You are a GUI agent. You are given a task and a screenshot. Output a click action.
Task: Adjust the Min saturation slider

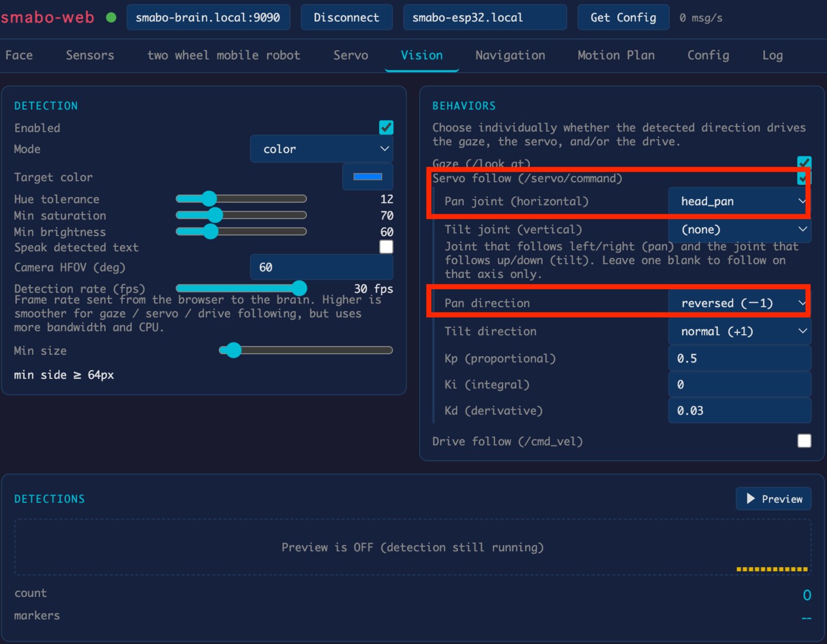click(x=241, y=215)
